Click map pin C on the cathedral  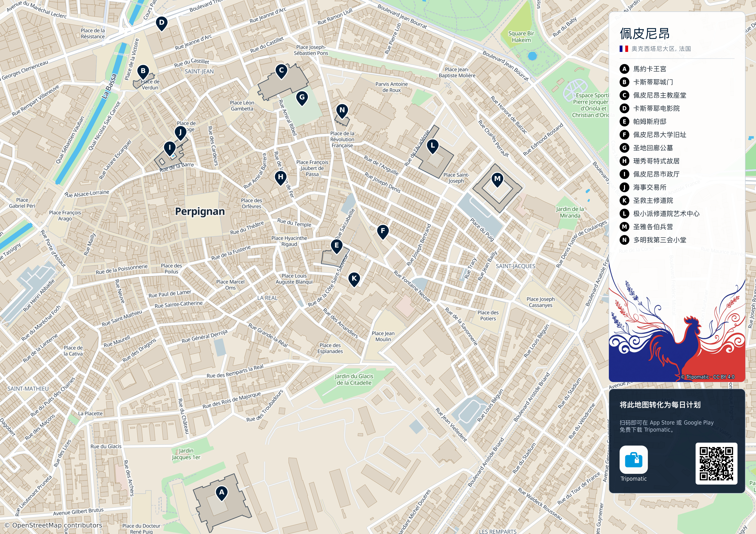point(281,71)
